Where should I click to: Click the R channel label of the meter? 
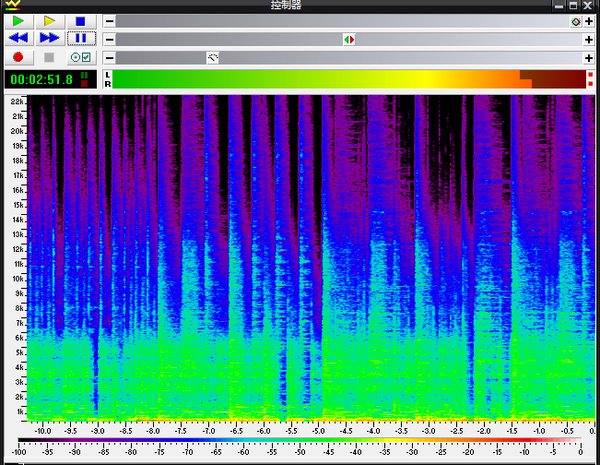[x=108, y=83]
